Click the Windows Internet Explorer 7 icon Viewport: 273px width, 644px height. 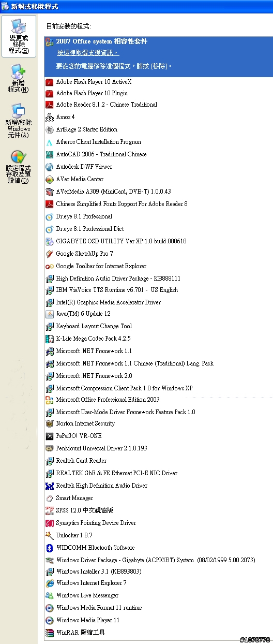(x=50, y=583)
